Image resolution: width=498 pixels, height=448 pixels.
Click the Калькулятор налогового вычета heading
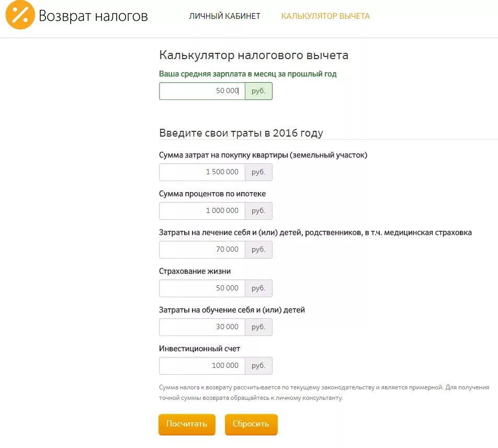pos(254,55)
